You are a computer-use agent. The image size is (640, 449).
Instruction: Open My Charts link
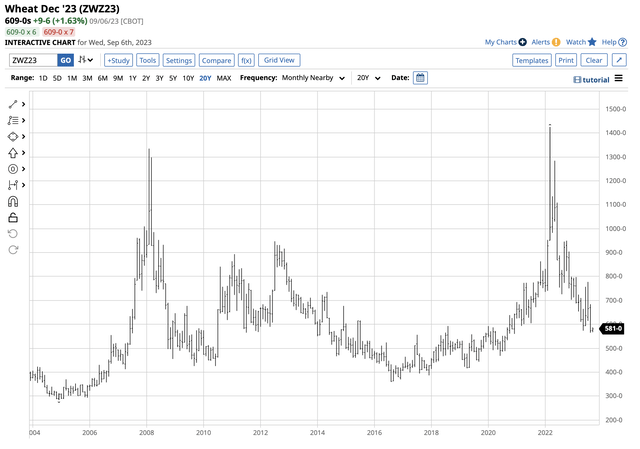click(x=505, y=42)
